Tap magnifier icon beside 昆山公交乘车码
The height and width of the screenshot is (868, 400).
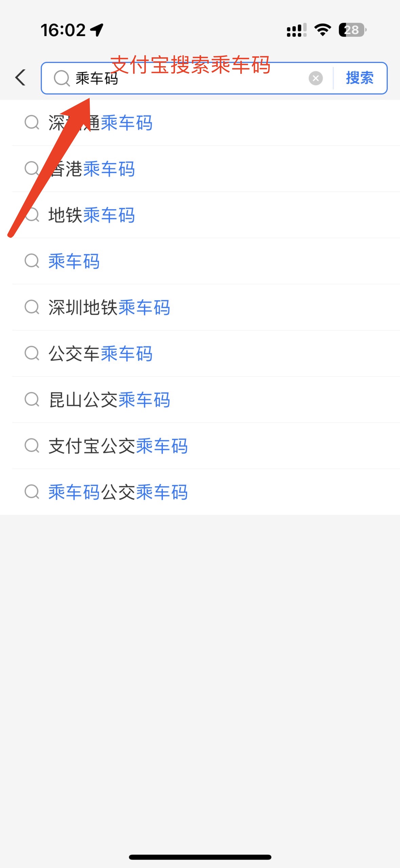[32, 399]
